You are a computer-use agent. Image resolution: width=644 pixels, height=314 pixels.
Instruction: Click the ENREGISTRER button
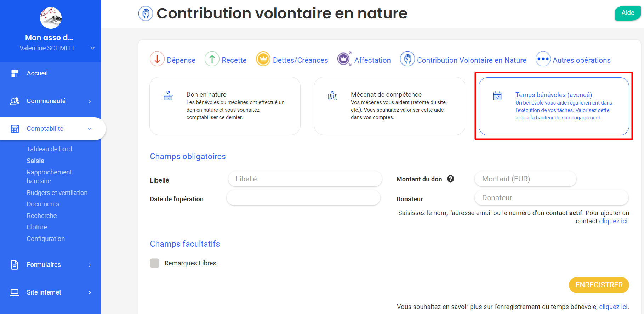[599, 285]
